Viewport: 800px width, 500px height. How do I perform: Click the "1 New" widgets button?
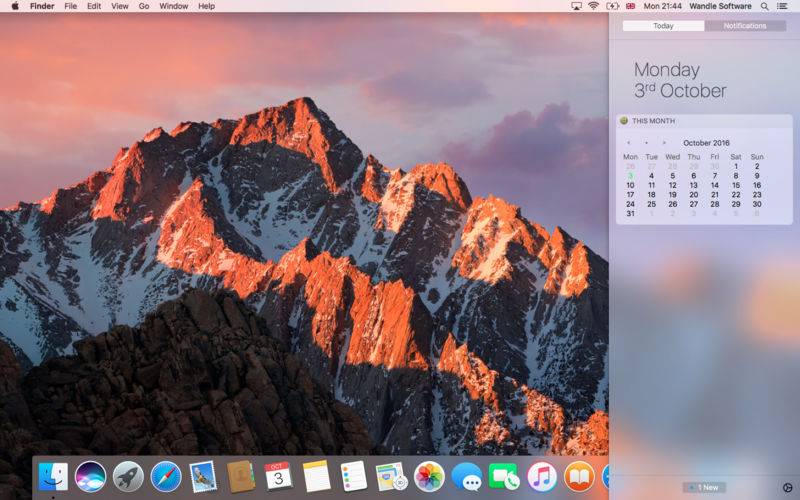point(707,487)
